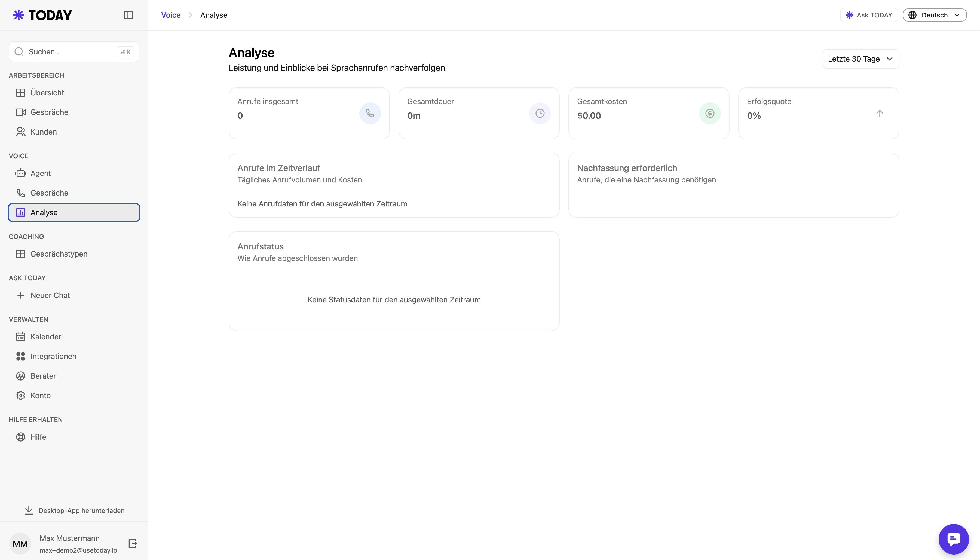Open Konto settings

tap(74, 395)
